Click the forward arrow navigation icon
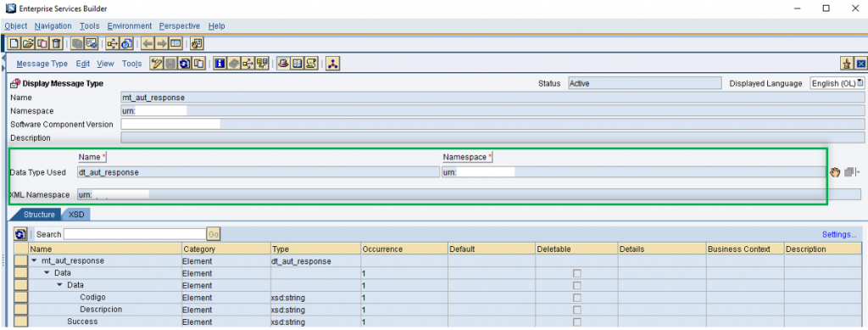 pyautogui.click(x=162, y=43)
